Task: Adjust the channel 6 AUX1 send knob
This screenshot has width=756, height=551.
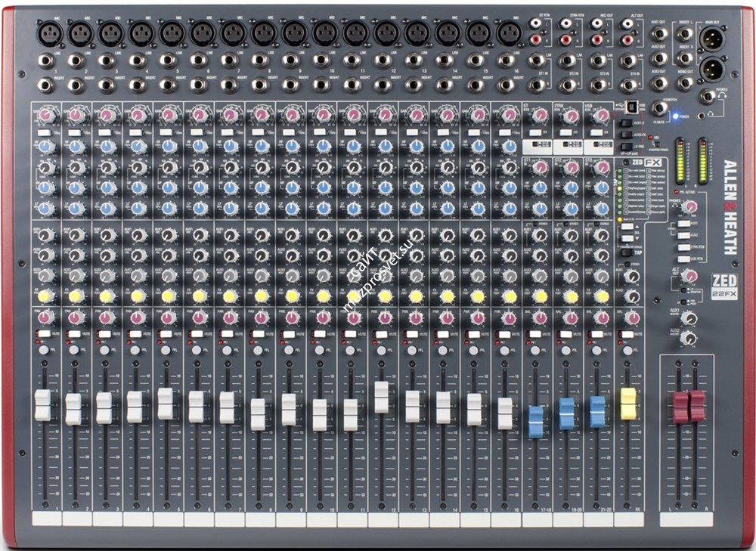Action: point(199,235)
